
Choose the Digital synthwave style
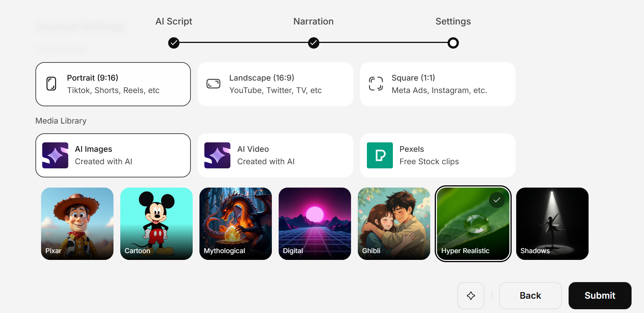315,224
